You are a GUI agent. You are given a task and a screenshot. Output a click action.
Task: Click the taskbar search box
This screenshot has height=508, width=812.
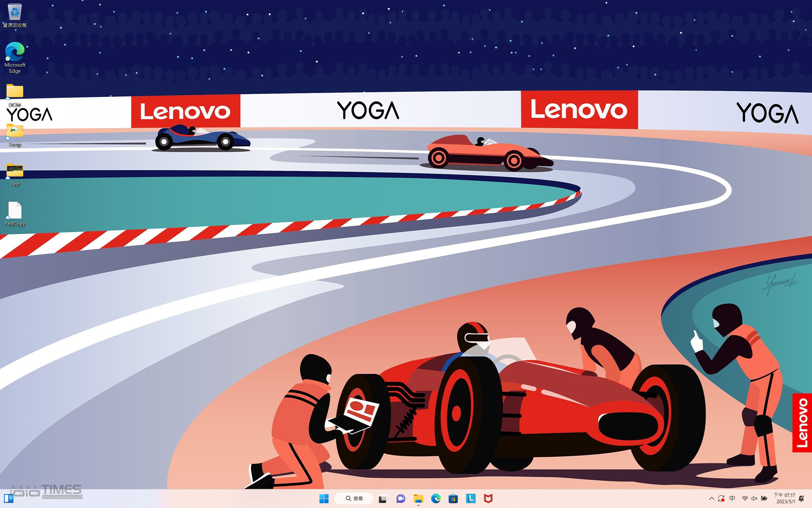(x=354, y=498)
